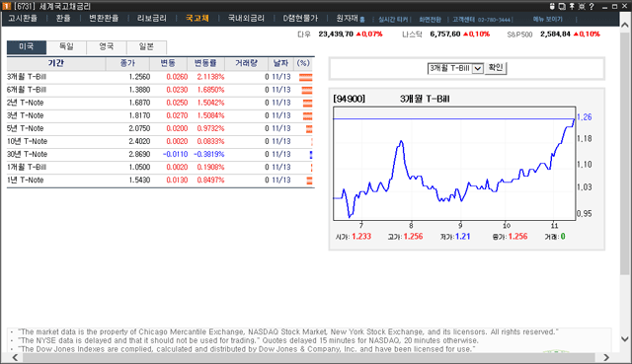Switch to the 독일 tab
The width and height of the screenshot is (632, 364).
click(x=66, y=46)
